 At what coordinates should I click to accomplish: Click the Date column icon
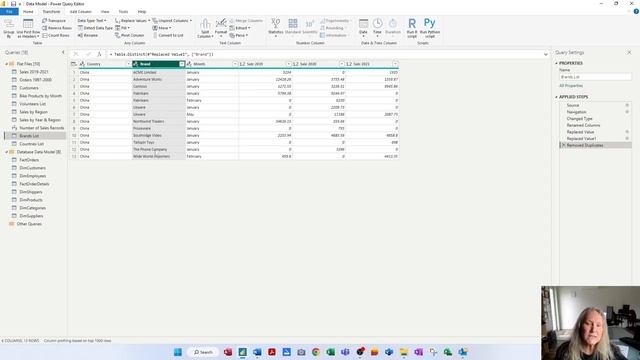tap(363, 27)
